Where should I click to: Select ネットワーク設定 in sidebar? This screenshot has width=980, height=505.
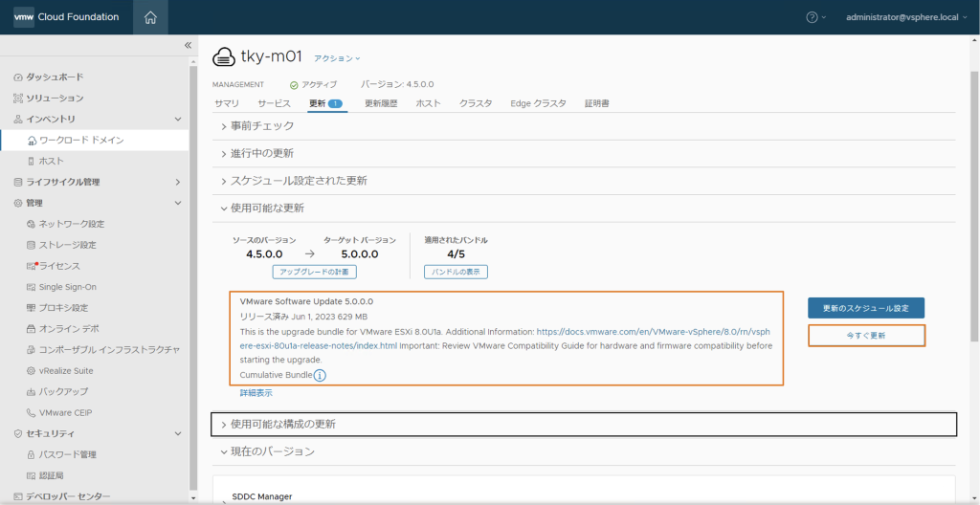71,224
